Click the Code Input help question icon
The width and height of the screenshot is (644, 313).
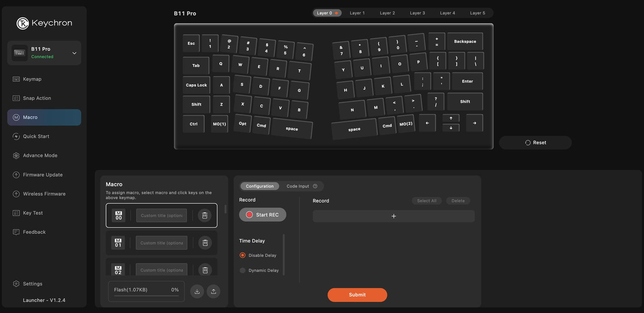pyautogui.click(x=315, y=186)
